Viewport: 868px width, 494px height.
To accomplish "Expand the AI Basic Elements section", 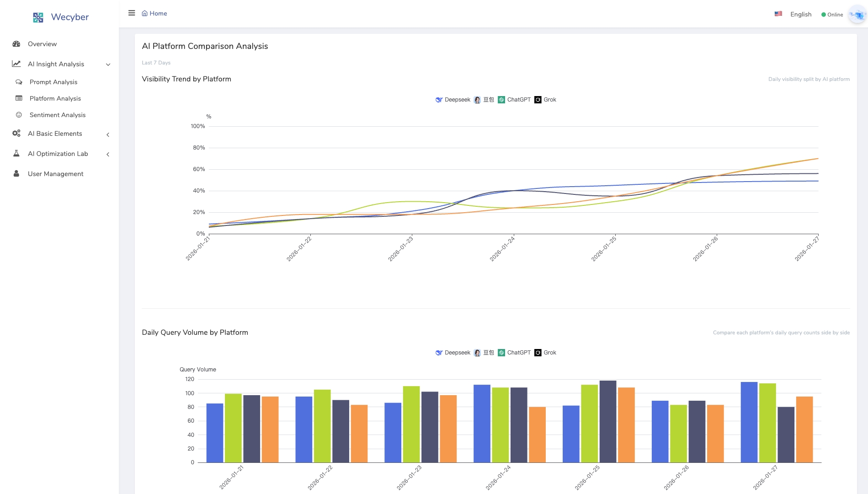I will click(x=108, y=134).
